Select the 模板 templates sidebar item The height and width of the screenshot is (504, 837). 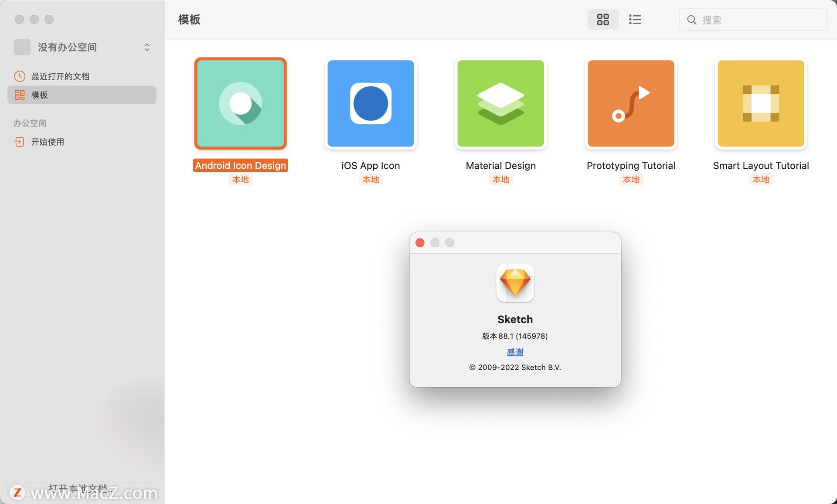tap(82, 95)
